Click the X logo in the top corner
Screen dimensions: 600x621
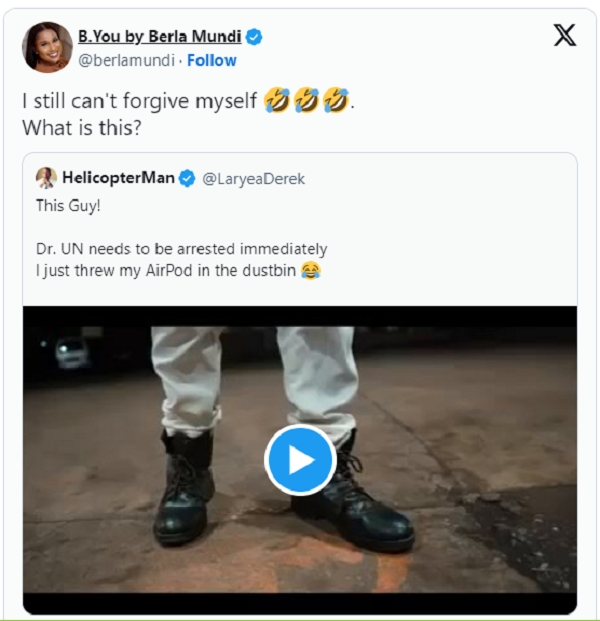pos(564,37)
